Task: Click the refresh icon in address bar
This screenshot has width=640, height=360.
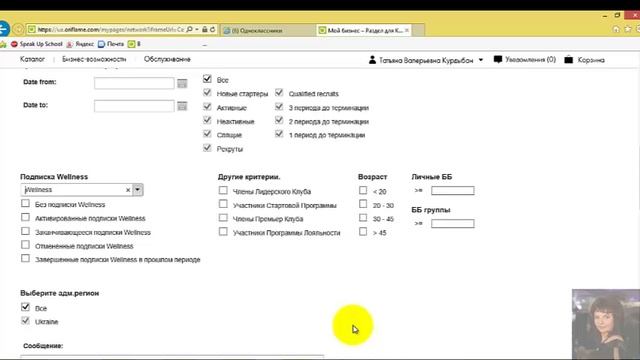Action: 212,29
